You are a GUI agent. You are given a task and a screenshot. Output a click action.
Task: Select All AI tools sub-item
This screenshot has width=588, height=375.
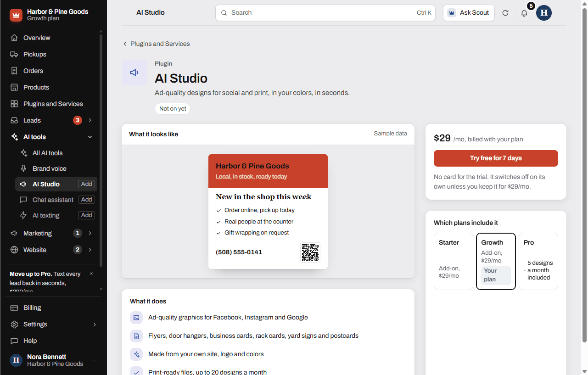56,153
